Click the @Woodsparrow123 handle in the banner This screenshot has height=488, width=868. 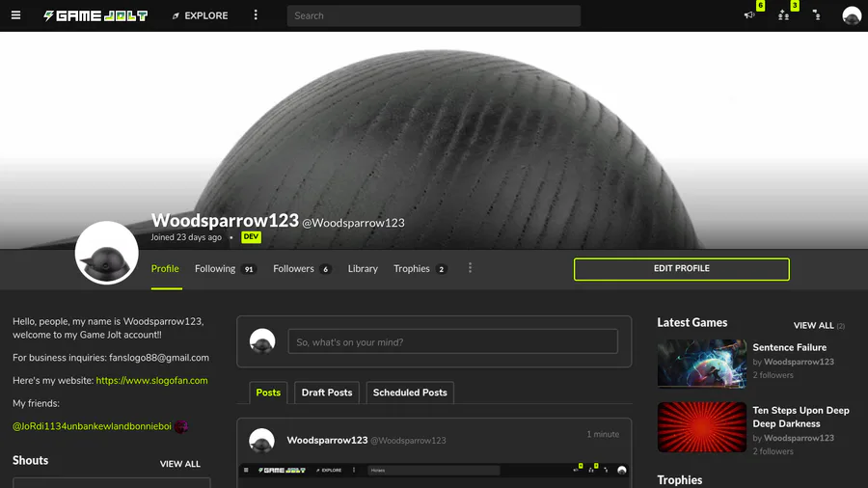click(353, 223)
